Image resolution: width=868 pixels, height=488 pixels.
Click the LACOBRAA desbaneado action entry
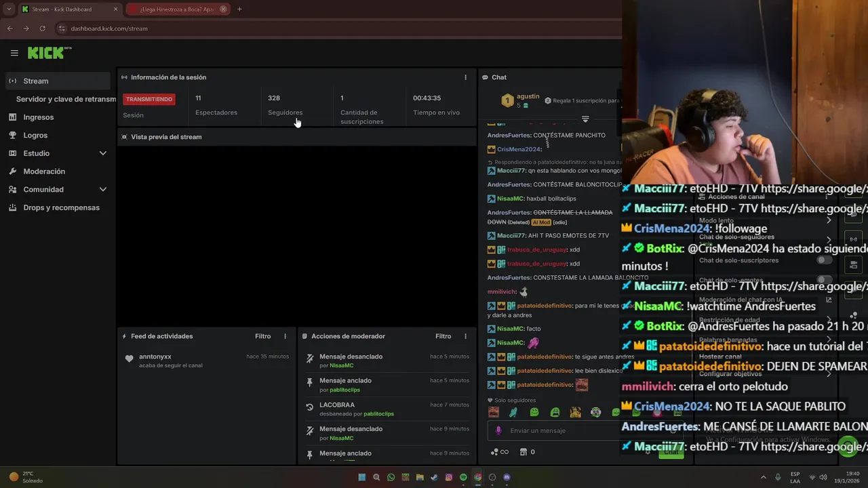click(x=387, y=409)
